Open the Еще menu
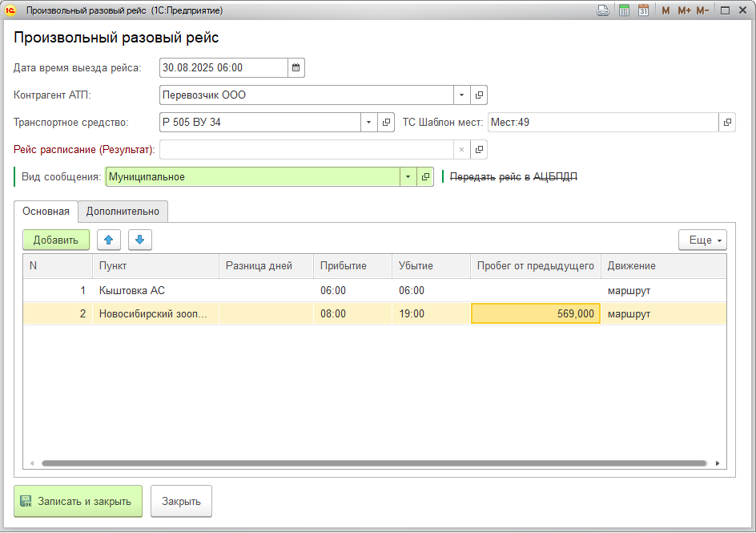The width and height of the screenshot is (756, 533). (x=702, y=240)
